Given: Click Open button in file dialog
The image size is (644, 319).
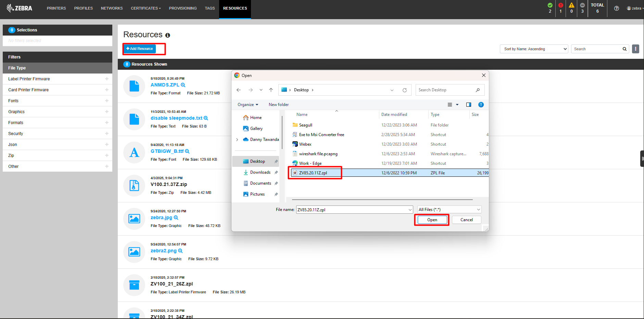Looking at the screenshot, I should pos(432,220).
